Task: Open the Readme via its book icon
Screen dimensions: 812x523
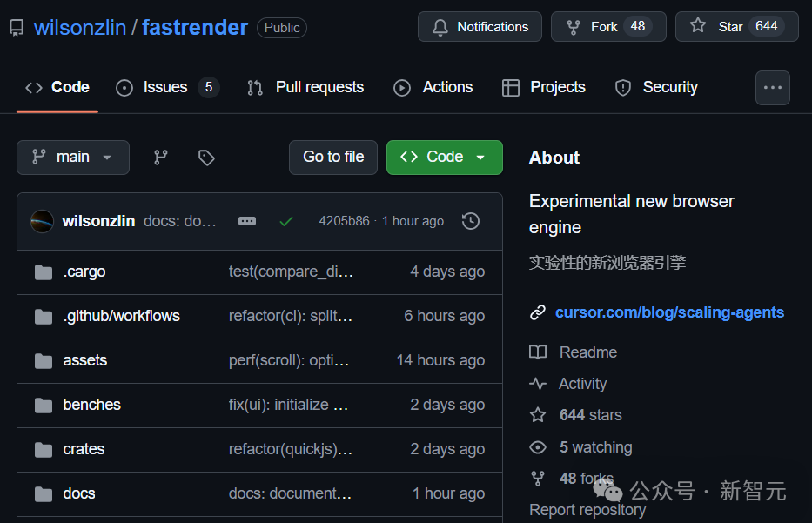Action: [538, 352]
